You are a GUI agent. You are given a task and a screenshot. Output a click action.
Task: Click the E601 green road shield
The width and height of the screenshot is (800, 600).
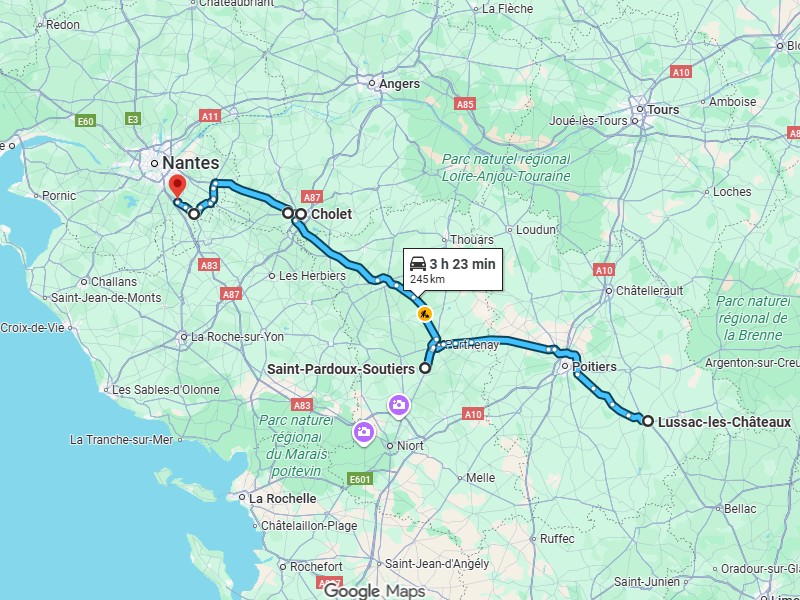tap(360, 479)
